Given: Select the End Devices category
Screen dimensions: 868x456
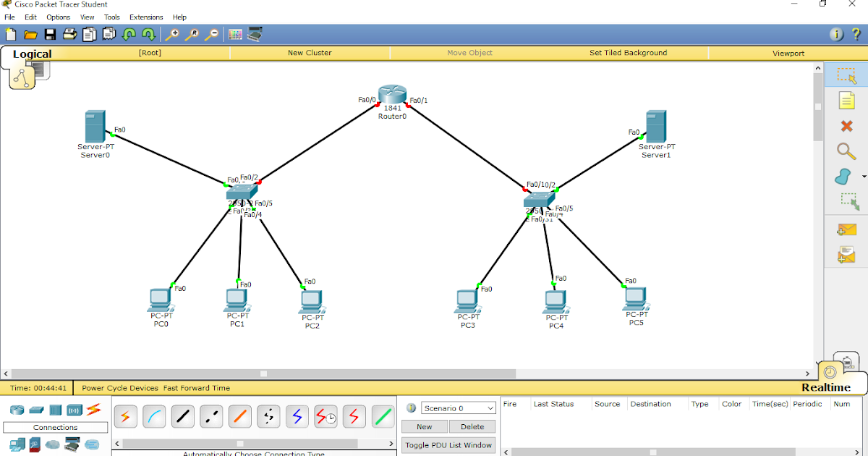Looking at the screenshot, I should point(17,444).
